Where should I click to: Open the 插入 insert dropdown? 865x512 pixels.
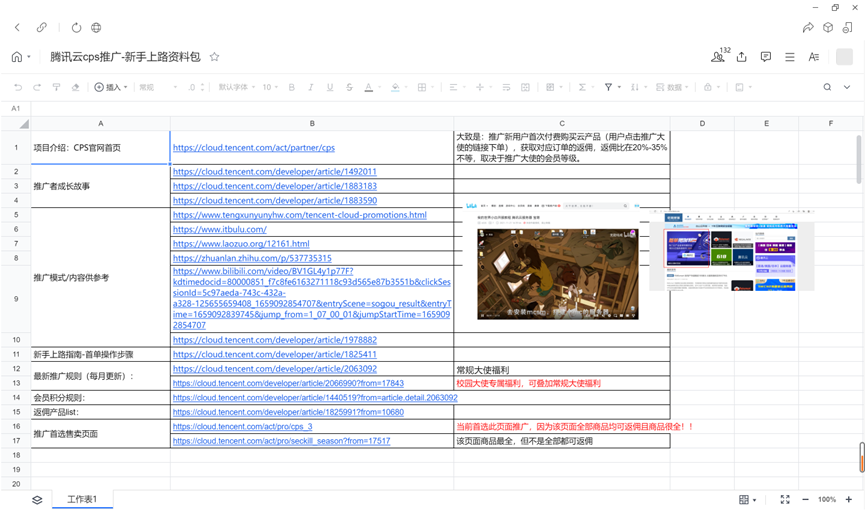111,87
